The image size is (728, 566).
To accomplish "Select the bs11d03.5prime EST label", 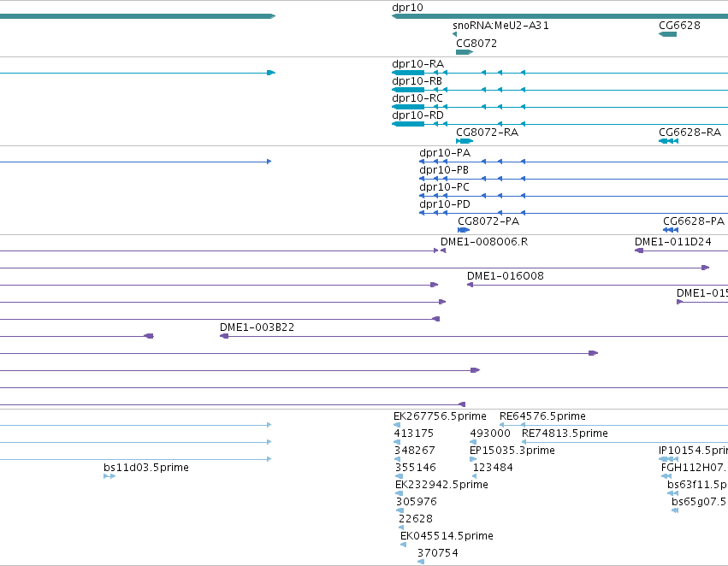I will tap(145, 468).
